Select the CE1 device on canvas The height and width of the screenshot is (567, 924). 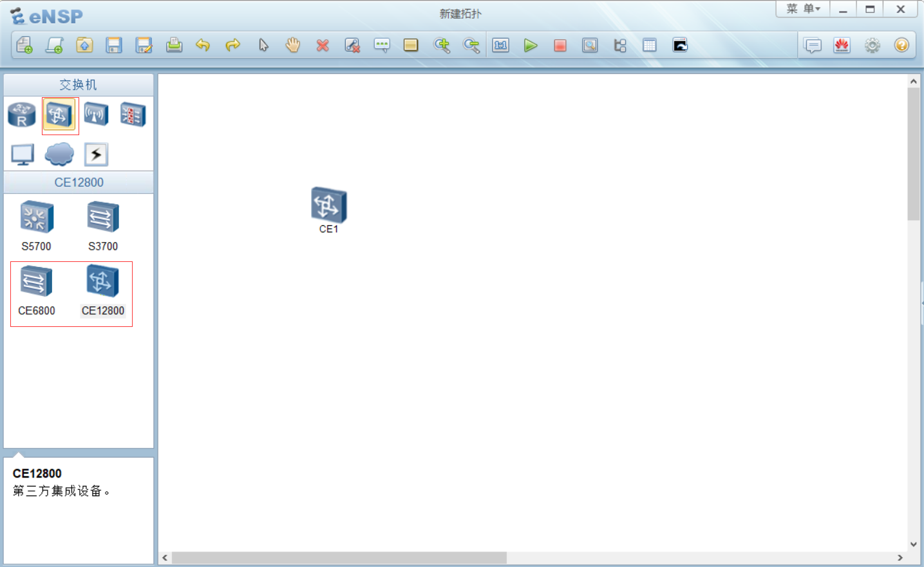[x=329, y=210]
